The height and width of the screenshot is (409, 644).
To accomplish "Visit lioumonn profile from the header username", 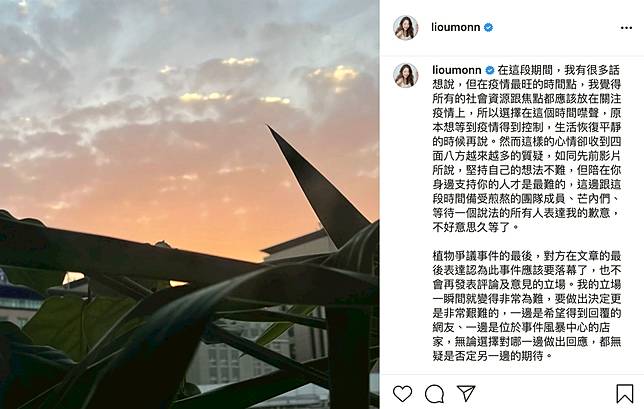I will pos(455,28).
